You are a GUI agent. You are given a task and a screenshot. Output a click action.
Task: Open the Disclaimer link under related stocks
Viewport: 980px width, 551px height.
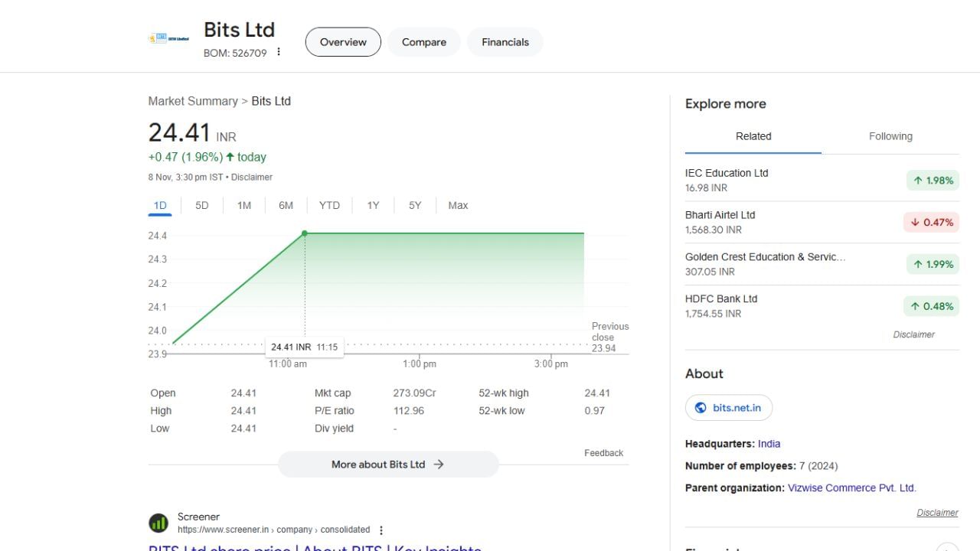(914, 334)
